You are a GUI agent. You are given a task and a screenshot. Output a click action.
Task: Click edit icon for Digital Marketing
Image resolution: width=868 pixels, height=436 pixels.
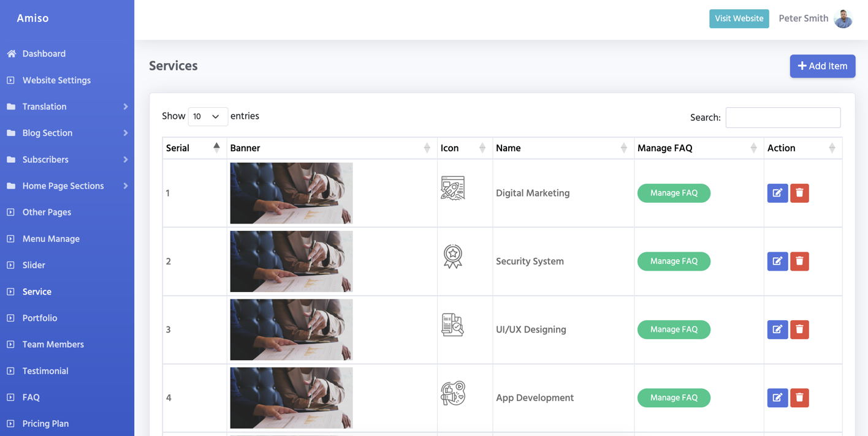[x=777, y=193]
